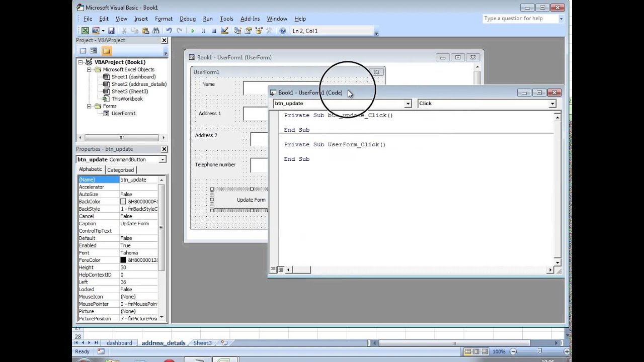
Task: Open the Click procedure dropdown
Action: coord(552,104)
